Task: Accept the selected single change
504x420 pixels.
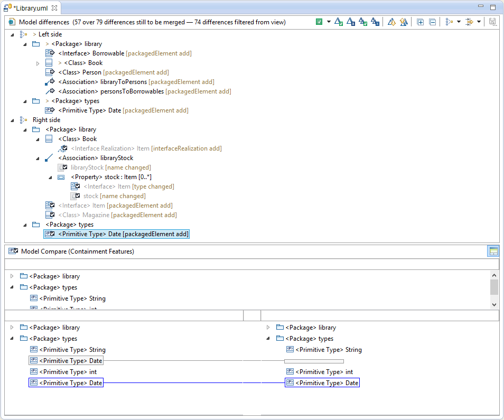Action: tap(339, 22)
